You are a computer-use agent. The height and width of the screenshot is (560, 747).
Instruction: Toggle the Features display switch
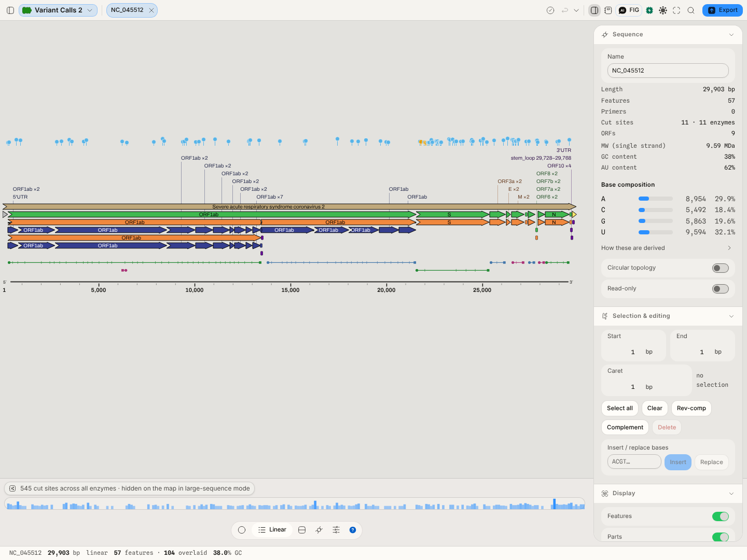tap(721, 516)
